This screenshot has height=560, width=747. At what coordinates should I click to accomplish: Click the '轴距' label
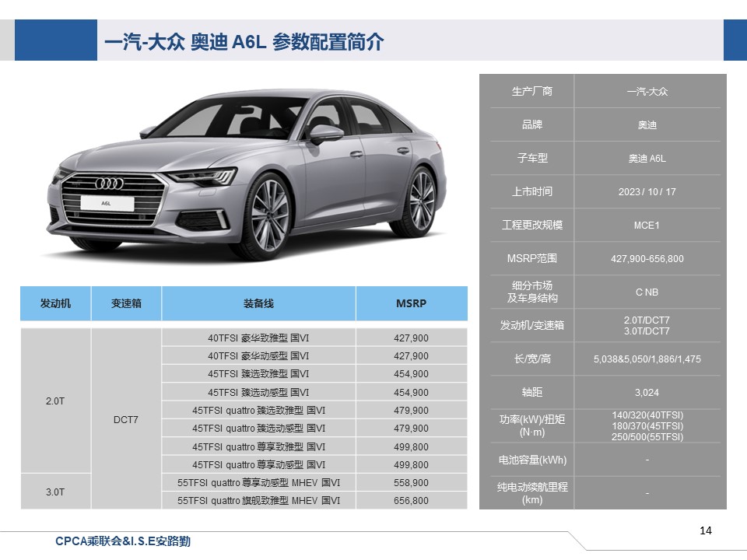(532, 392)
